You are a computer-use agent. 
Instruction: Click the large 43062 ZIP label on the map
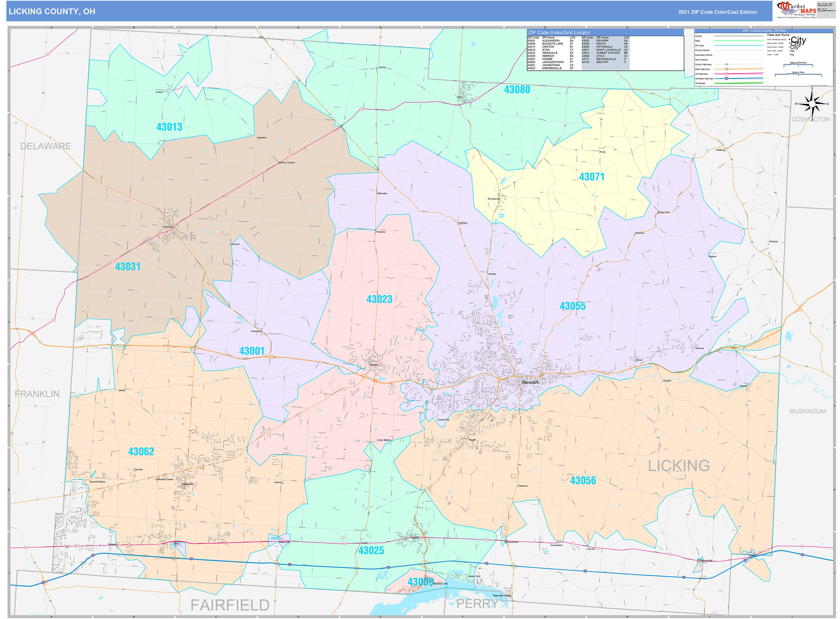[x=141, y=451]
